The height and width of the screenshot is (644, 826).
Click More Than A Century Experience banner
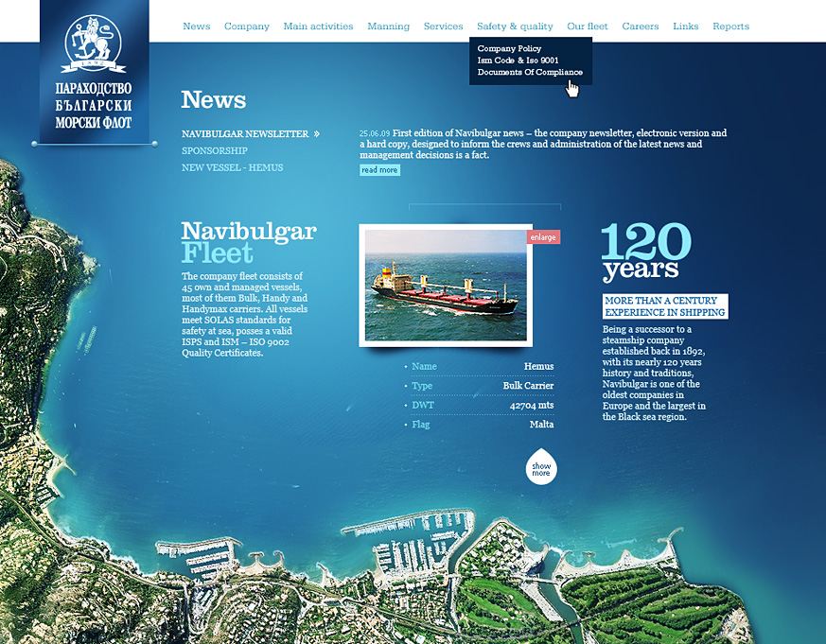[x=665, y=306]
